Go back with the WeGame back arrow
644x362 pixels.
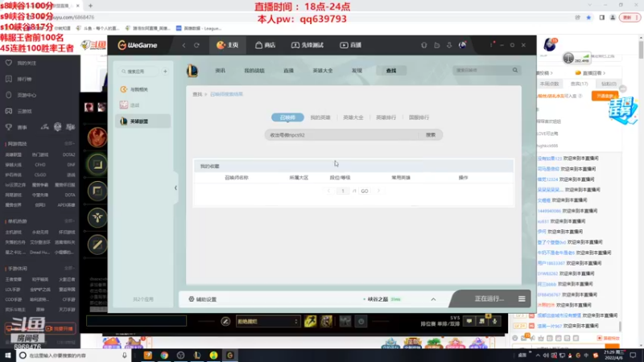pyautogui.click(x=184, y=45)
